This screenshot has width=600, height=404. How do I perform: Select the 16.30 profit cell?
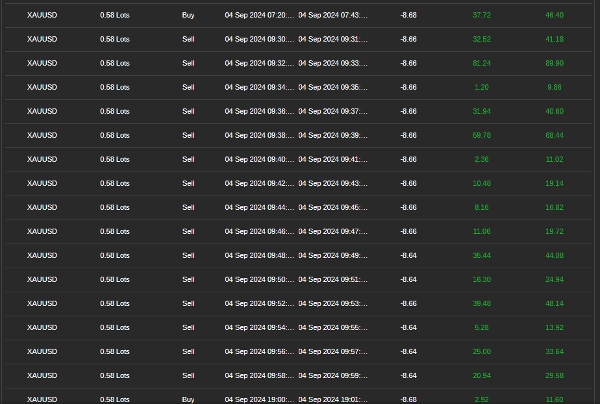480,279
